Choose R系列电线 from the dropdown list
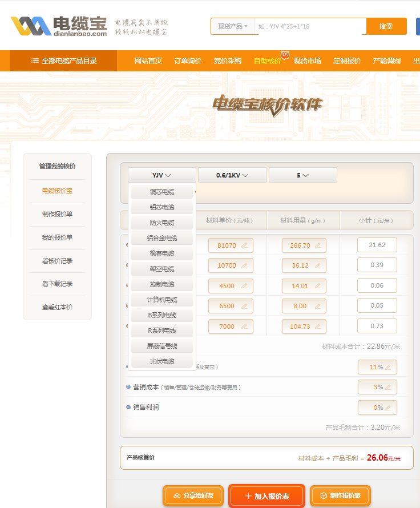 pos(162,330)
